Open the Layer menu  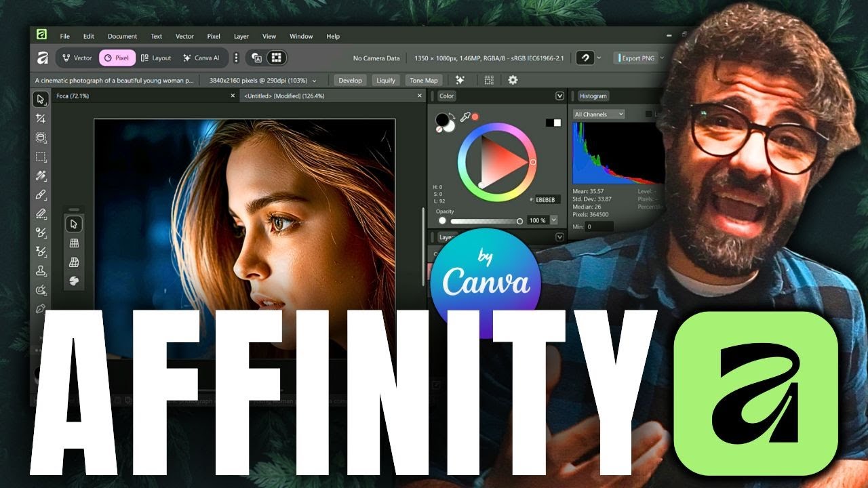[x=241, y=37]
